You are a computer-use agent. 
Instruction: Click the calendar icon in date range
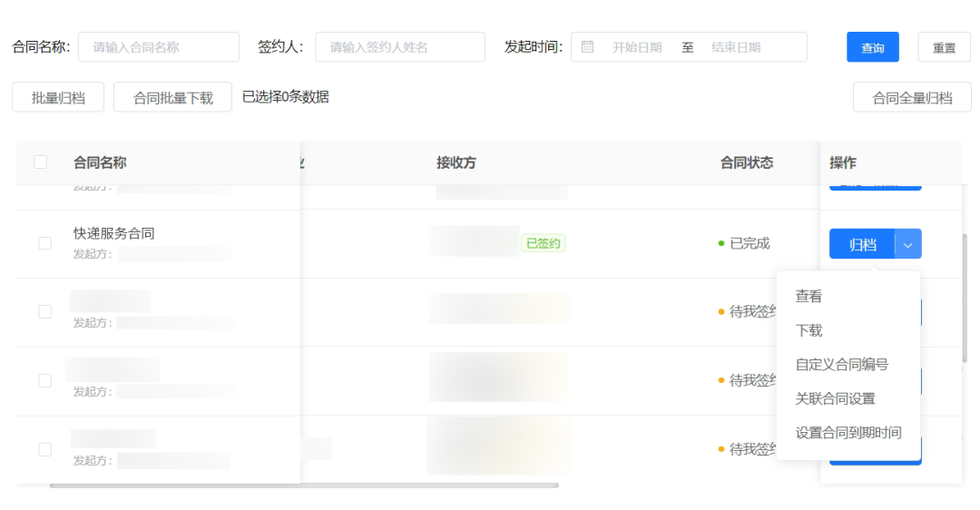click(x=587, y=47)
